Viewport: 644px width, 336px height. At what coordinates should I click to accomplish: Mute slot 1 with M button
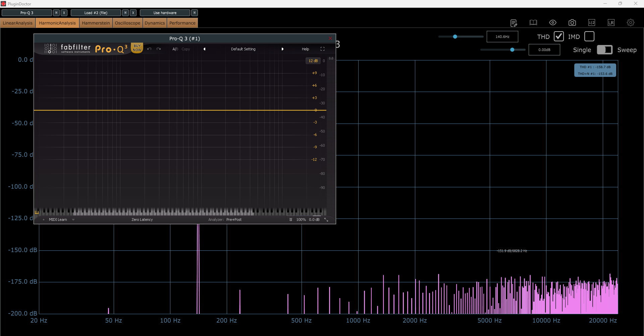pos(56,13)
